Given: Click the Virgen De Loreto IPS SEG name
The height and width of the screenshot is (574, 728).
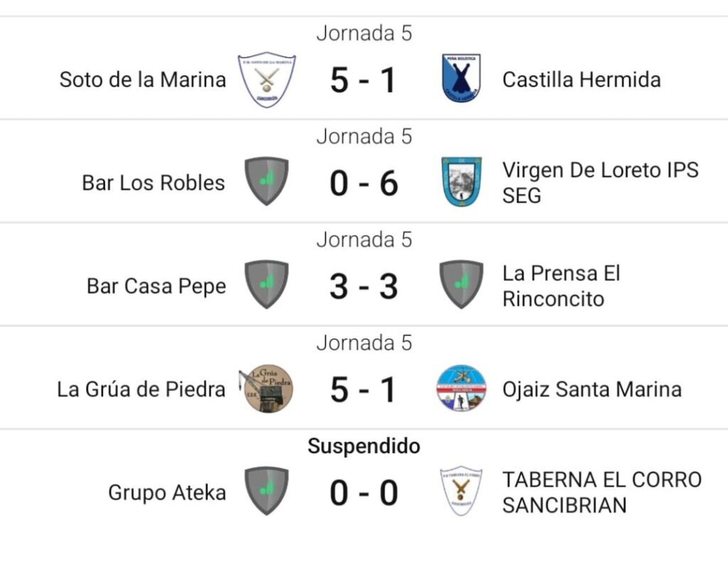Looking at the screenshot, I should point(600,183).
